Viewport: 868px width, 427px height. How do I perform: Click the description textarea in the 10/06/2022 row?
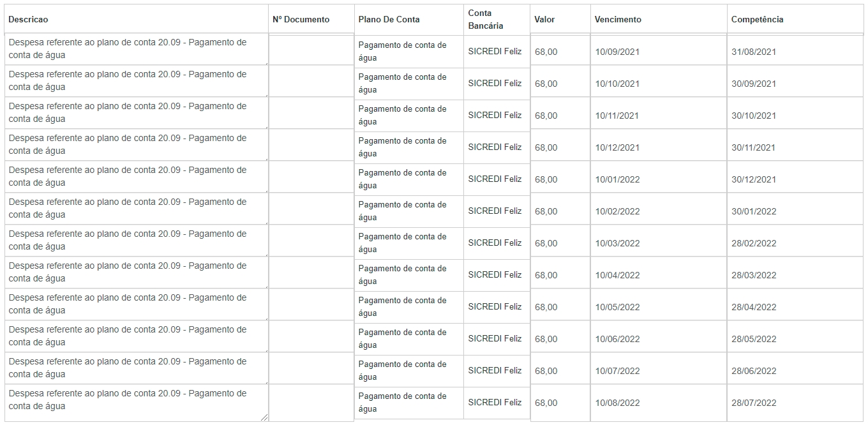(x=136, y=336)
